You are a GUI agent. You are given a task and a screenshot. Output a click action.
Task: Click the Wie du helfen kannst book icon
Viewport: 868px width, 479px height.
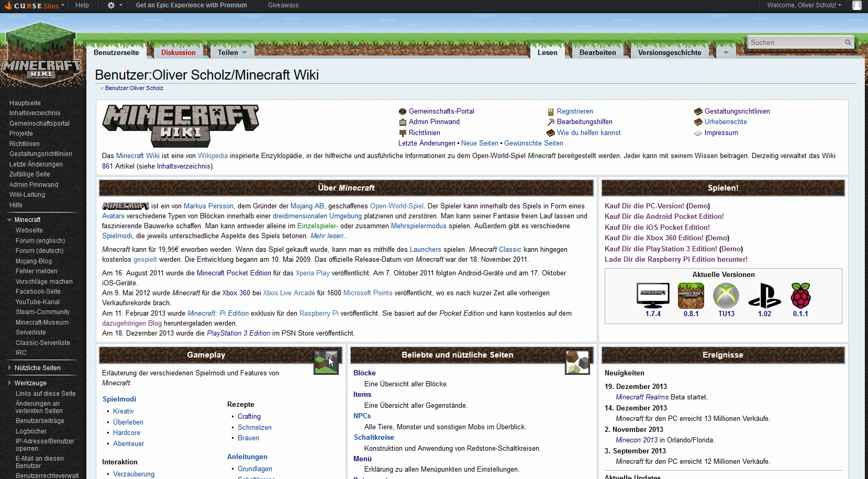pyautogui.click(x=551, y=133)
